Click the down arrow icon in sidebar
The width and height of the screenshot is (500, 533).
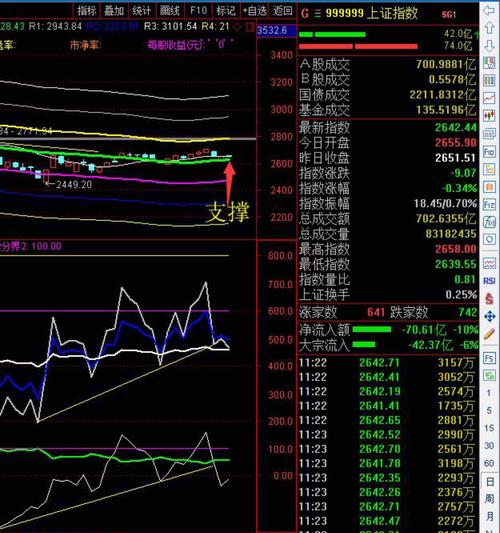click(x=489, y=45)
